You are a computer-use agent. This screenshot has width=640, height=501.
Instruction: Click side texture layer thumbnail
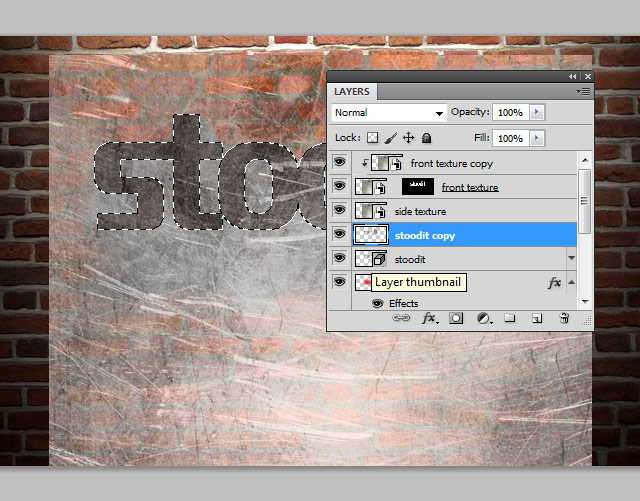pyautogui.click(x=371, y=211)
